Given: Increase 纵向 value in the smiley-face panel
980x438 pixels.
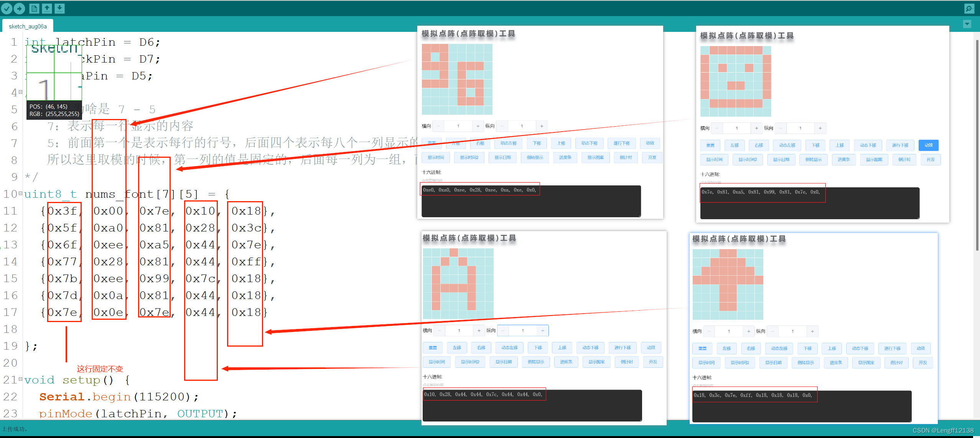Looking at the screenshot, I should pos(820,128).
